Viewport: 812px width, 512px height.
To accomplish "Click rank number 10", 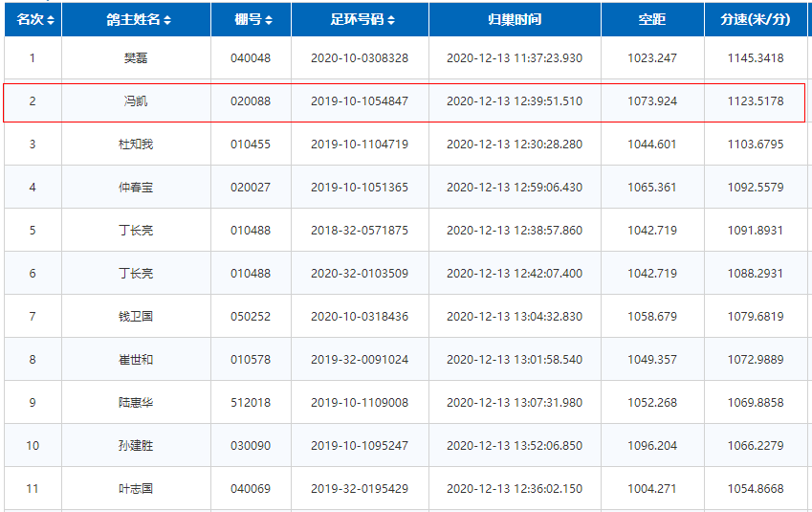I will [33, 445].
